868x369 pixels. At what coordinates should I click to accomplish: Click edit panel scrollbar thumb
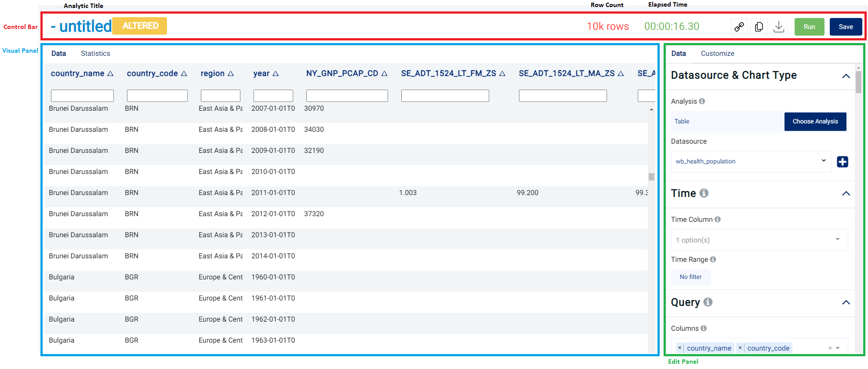click(x=858, y=82)
